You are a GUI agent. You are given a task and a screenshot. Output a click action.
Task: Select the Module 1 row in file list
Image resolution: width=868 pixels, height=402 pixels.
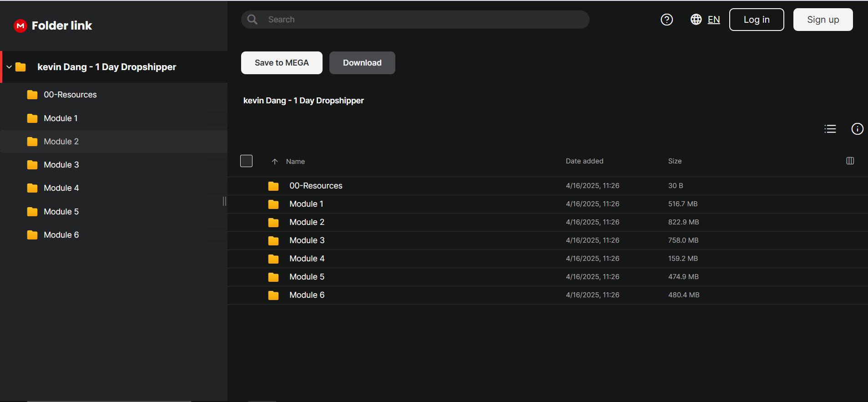pos(548,204)
